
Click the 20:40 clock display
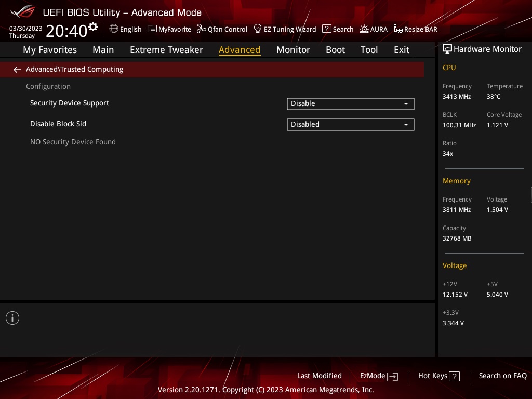[x=66, y=31]
